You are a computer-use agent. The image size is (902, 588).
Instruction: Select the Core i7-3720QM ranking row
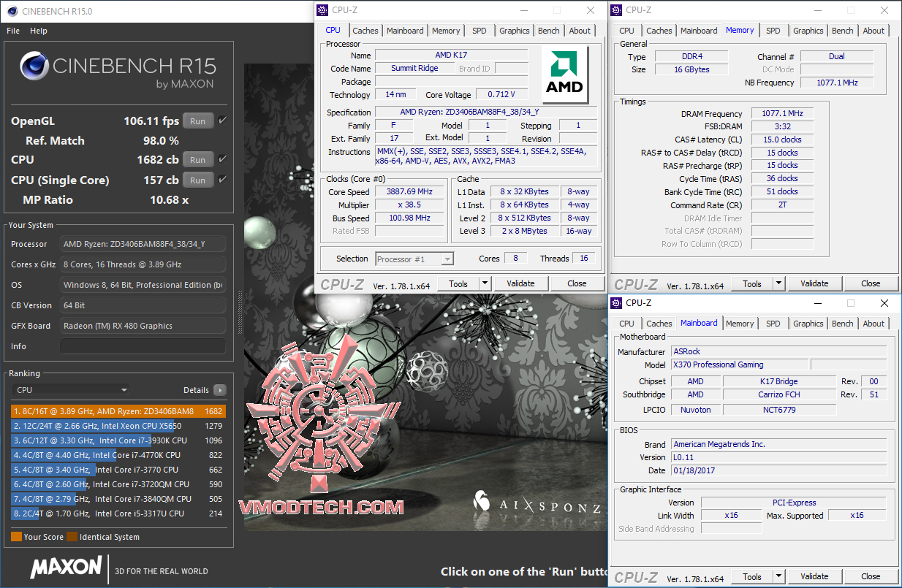(x=118, y=484)
